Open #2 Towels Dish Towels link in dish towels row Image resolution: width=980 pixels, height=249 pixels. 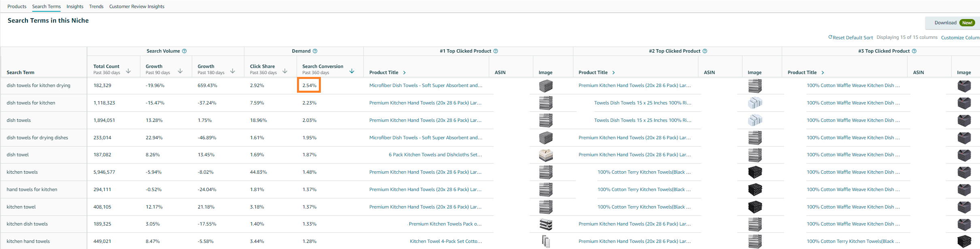click(x=643, y=120)
